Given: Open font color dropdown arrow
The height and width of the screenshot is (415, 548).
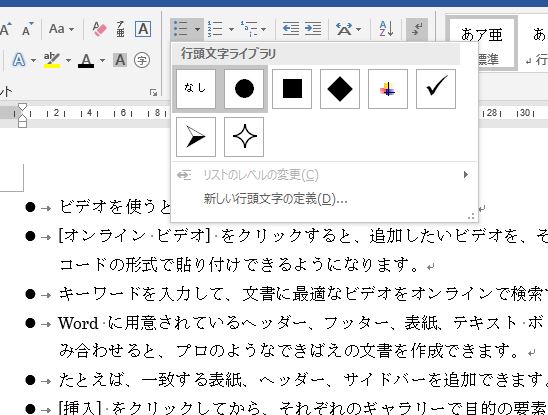Looking at the screenshot, I should tap(102, 60).
